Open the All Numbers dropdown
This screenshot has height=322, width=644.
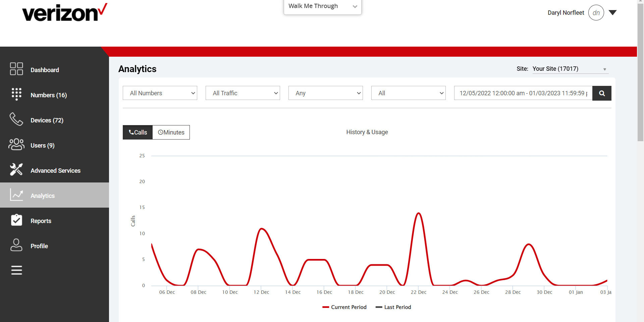160,93
